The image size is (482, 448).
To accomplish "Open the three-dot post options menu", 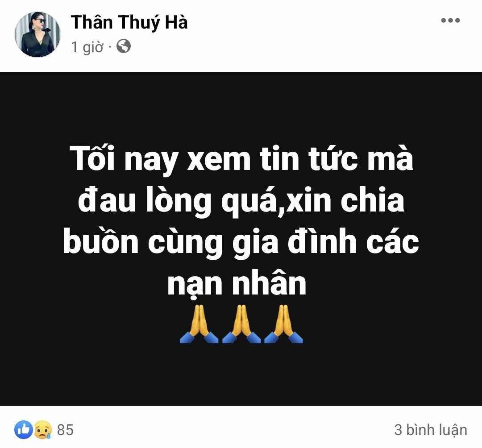I will point(450,21).
